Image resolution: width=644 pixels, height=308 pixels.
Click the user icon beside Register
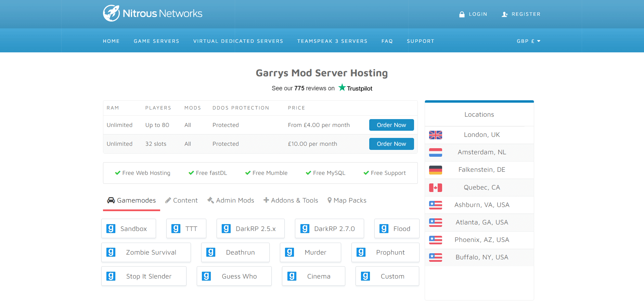(x=505, y=14)
